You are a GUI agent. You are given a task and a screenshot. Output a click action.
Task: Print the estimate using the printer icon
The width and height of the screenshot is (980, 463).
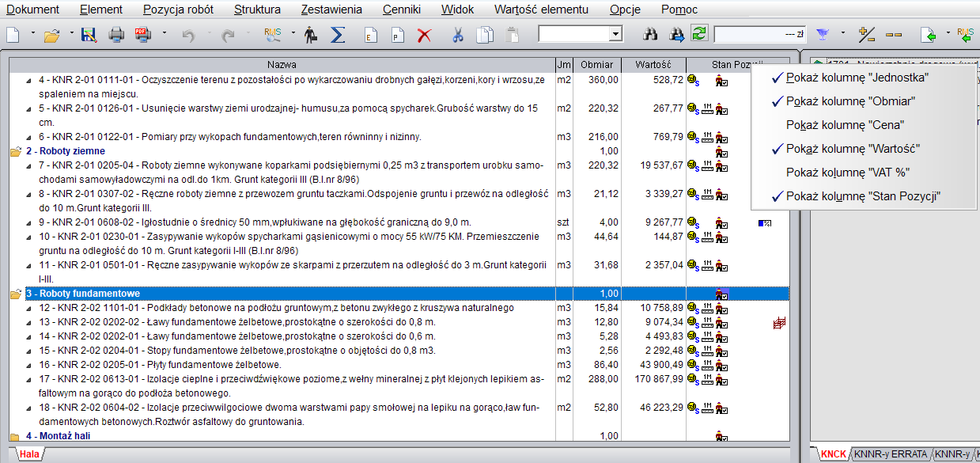pyautogui.click(x=116, y=35)
